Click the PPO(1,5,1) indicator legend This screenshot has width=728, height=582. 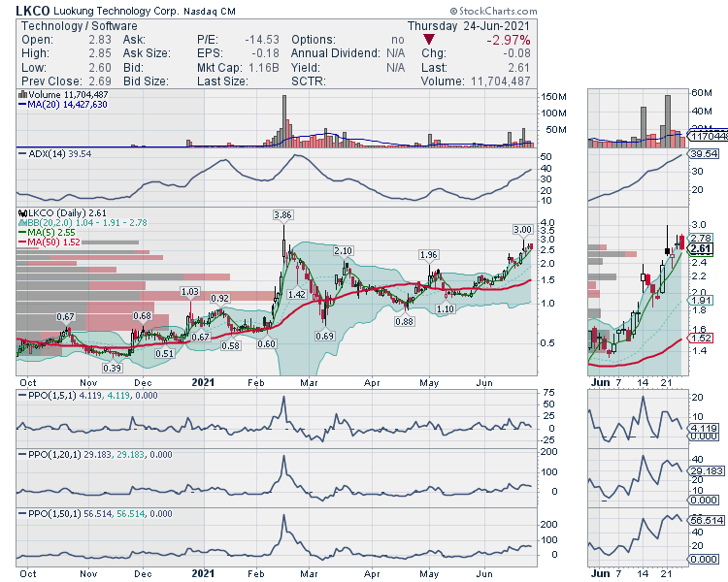(x=88, y=396)
